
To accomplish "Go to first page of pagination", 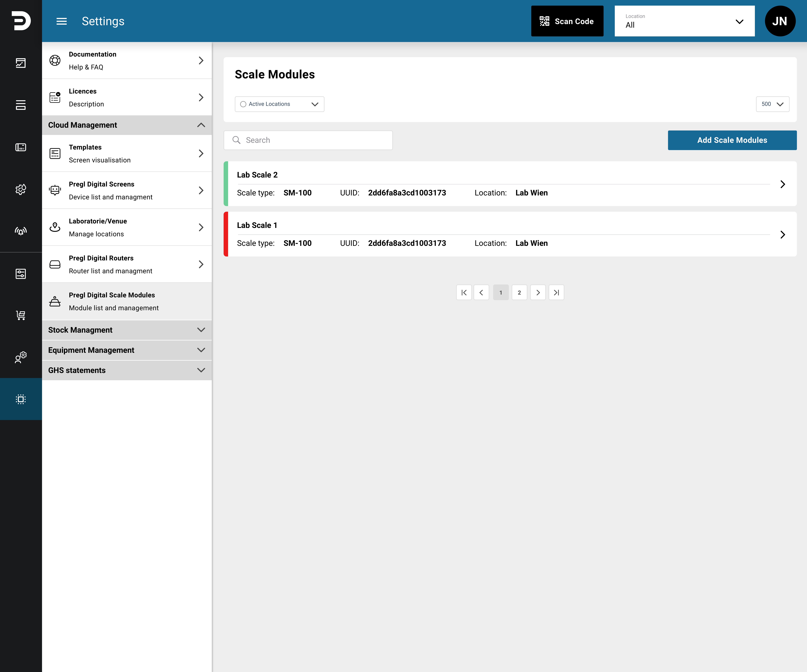I will [464, 292].
